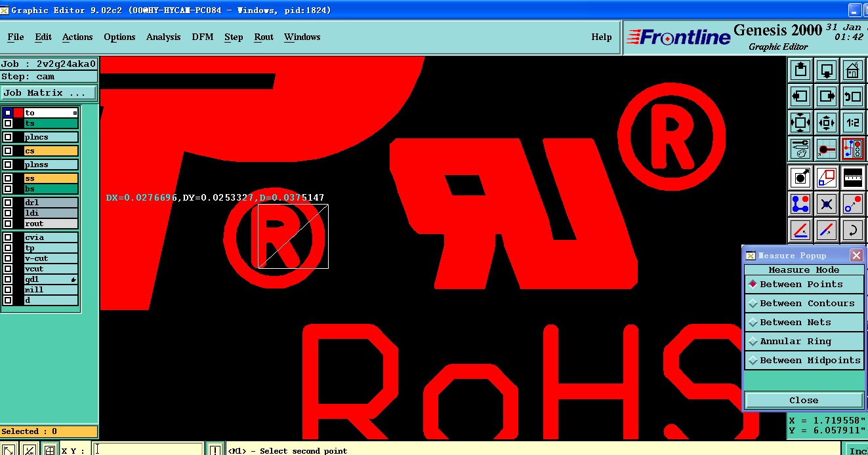Select Between Contours measure mode

coord(804,303)
